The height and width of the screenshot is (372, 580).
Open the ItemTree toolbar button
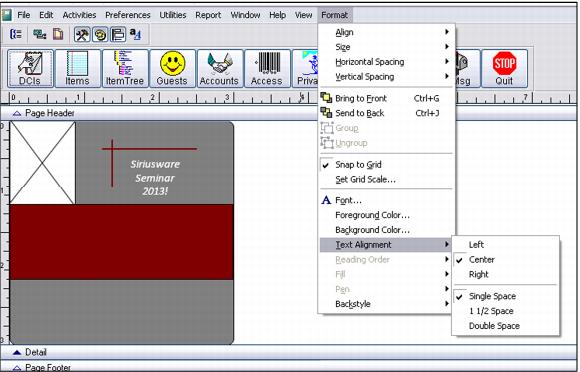tap(125, 69)
